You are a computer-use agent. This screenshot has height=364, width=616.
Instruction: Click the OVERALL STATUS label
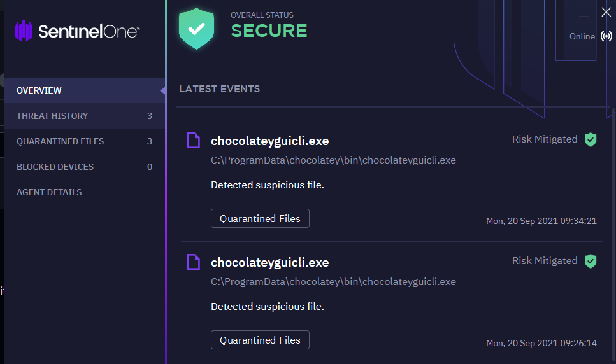click(x=262, y=15)
